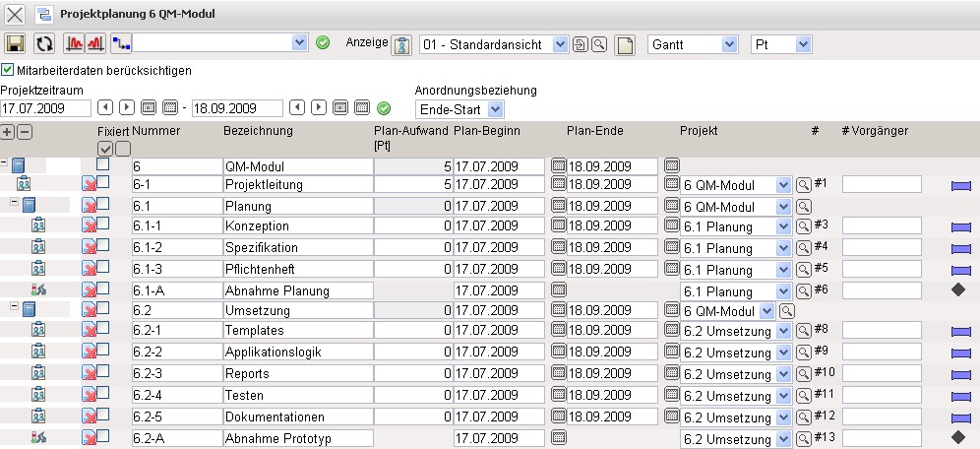Toggle Mitarbeiterdaten berücksichtigen checkbox
Screen dimensions: 980x449
[x=8, y=71]
